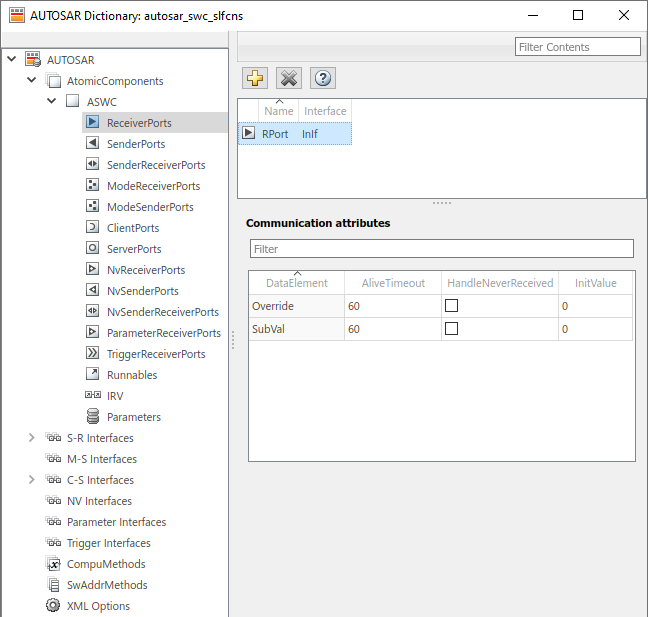Click the AliveTimeout column header
This screenshot has width=648, height=617.
pos(393,283)
